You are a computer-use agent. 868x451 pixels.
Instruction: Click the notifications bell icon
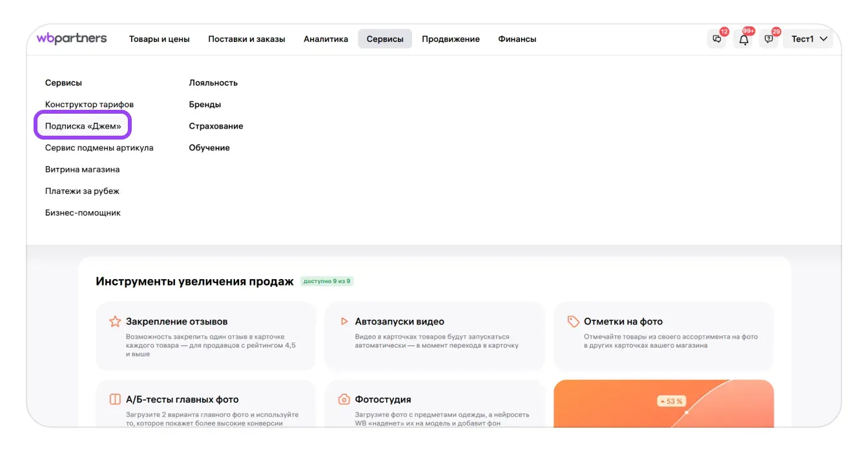point(744,39)
